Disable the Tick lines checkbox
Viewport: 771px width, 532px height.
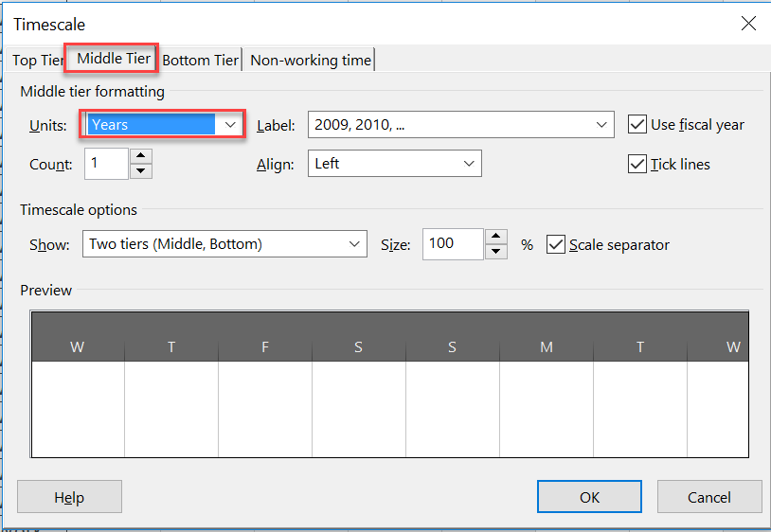pos(638,165)
